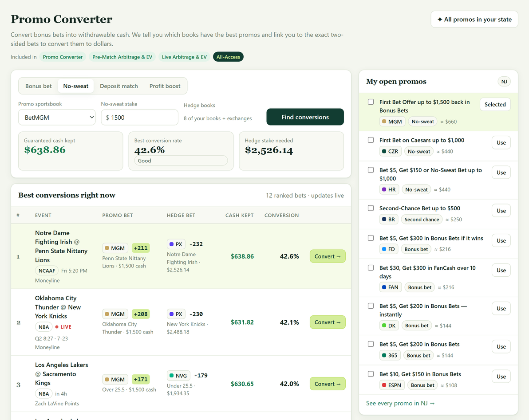This screenshot has height=420, width=529.
Task: Click the PX badge in the Notre Dame row
Action: pyautogui.click(x=176, y=244)
